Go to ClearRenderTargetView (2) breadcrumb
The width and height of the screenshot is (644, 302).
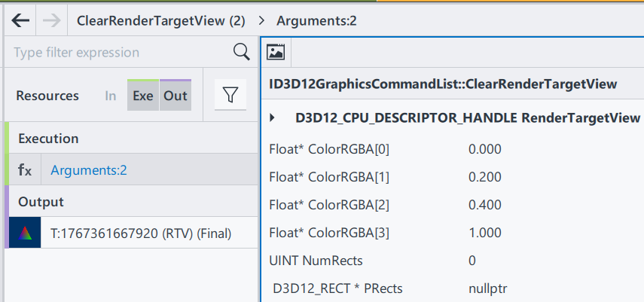(x=161, y=21)
